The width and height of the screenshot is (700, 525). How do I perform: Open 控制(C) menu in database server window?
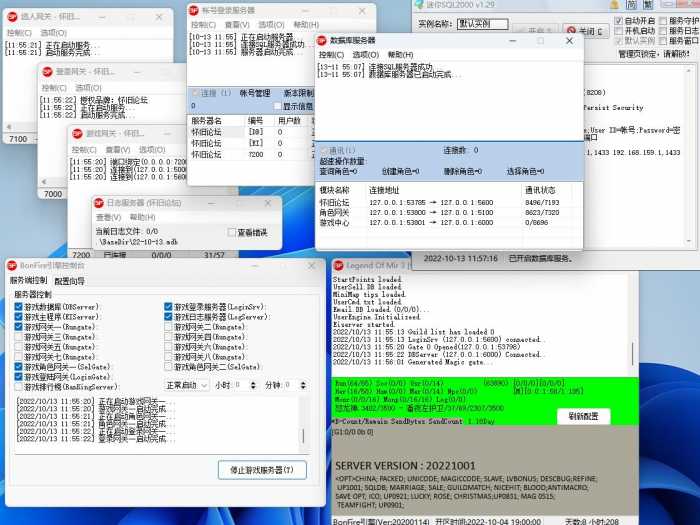click(x=331, y=55)
